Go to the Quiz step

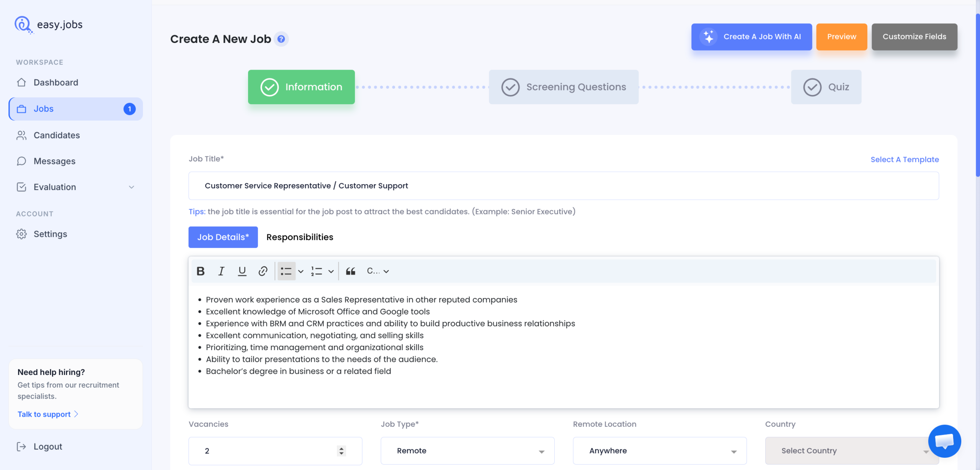(826, 87)
